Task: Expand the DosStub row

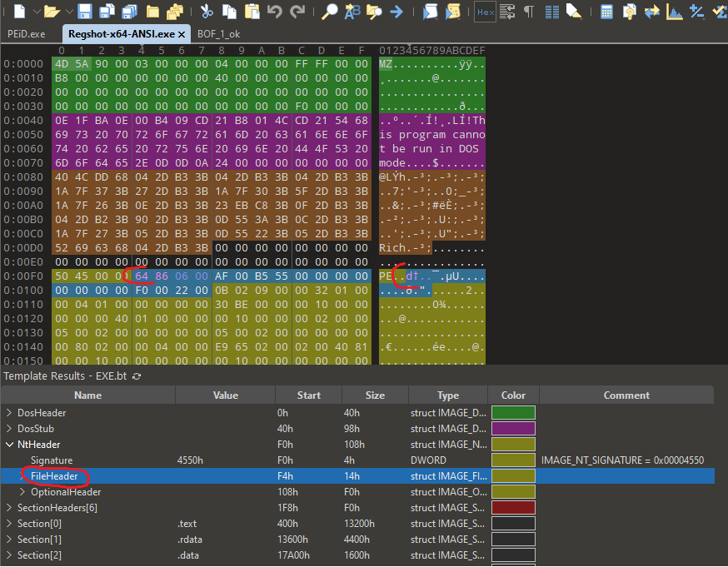Action: pos(9,428)
